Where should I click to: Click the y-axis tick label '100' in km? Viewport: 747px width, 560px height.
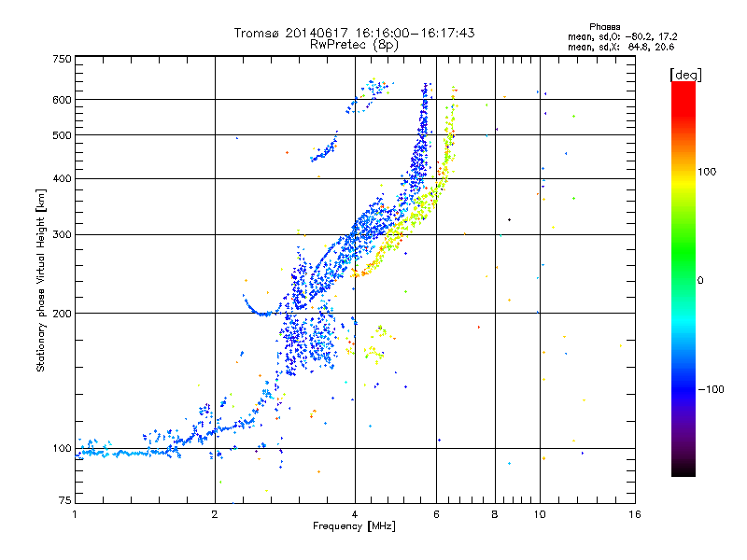[x=62, y=448]
